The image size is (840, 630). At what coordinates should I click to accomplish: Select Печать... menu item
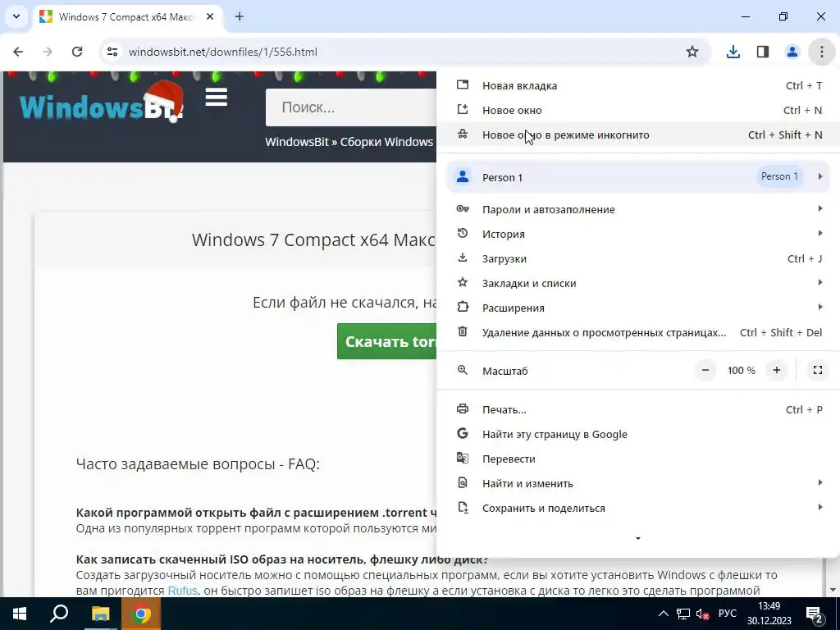pyautogui.click(x=638, y=410)
